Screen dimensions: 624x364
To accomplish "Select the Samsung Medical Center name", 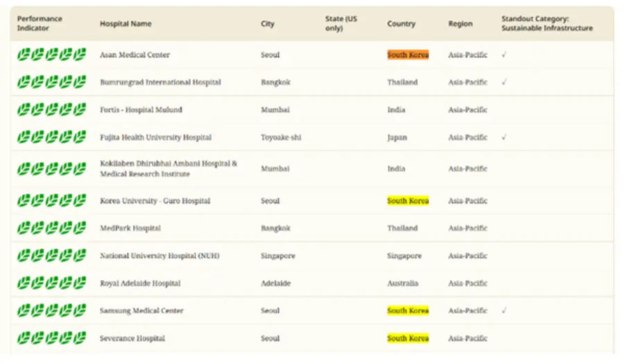I will point(141,311).
